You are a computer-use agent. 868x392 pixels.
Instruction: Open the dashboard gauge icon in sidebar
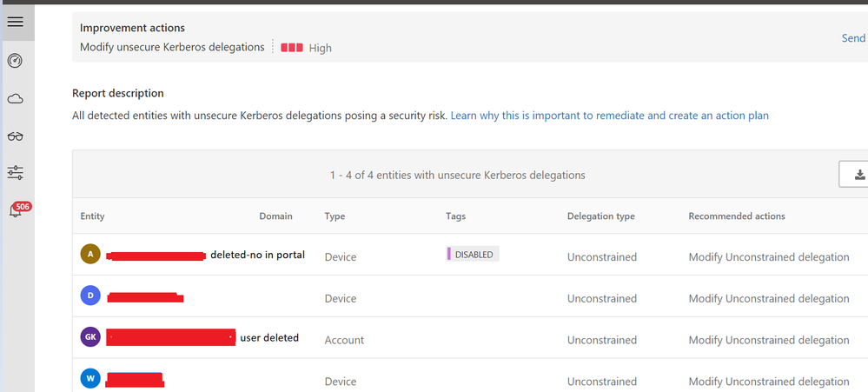(15, 61)
